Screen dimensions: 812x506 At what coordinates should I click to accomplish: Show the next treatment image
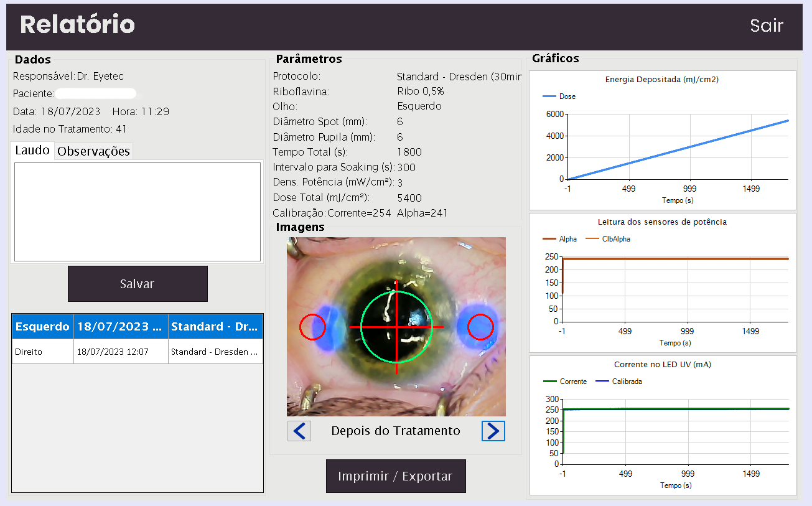[493, 431]
